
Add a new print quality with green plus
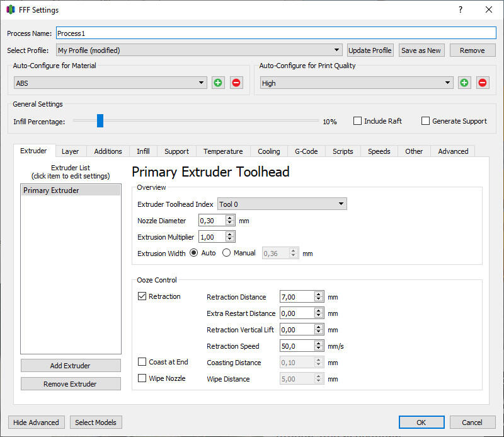pos(464,83)
